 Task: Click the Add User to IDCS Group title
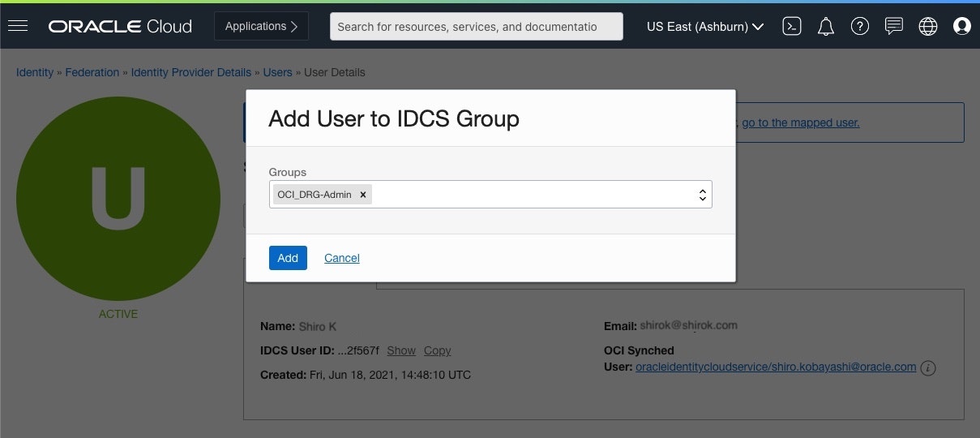click(x=394, y=118)
